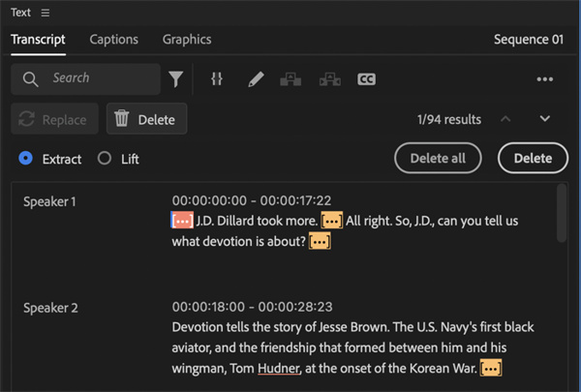
Task: Click the text 'All right. So, J.D.'
Action: click(x=390, y=221)
